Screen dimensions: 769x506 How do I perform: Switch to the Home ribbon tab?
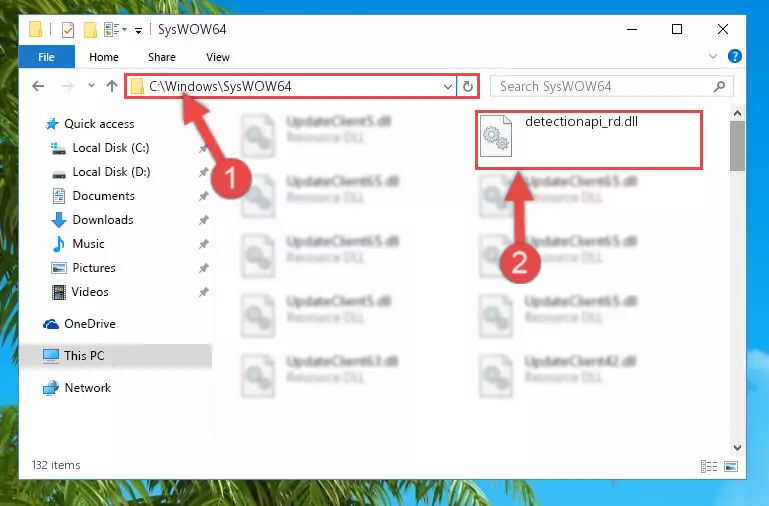[103, 57]
